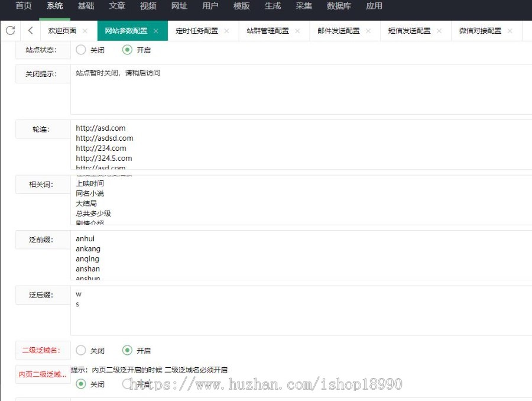Screen dimensions: 532x401
Task: Close the 站群管理配置 tab
Action: (x=297, y=31)
